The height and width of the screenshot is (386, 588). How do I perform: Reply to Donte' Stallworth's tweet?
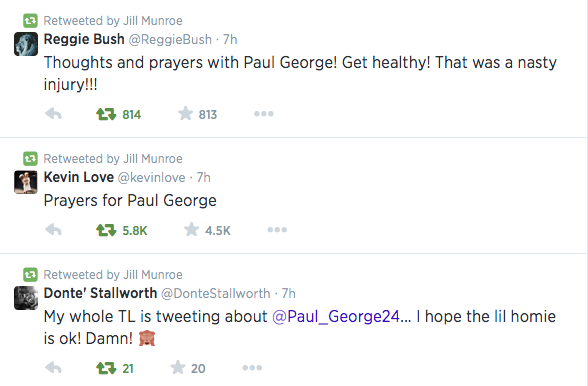coord(53,368)
